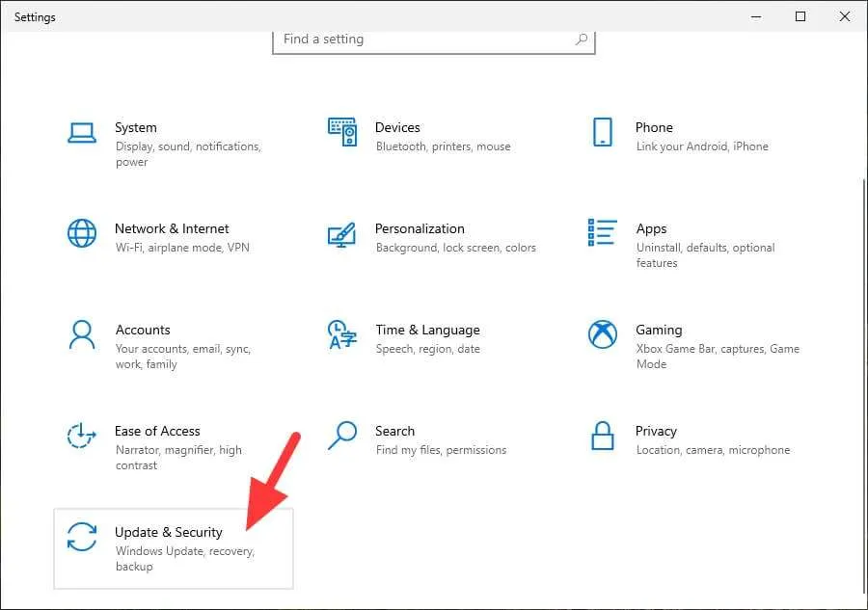
Task: Go to Devices settings title
Action: click(397, 128)
